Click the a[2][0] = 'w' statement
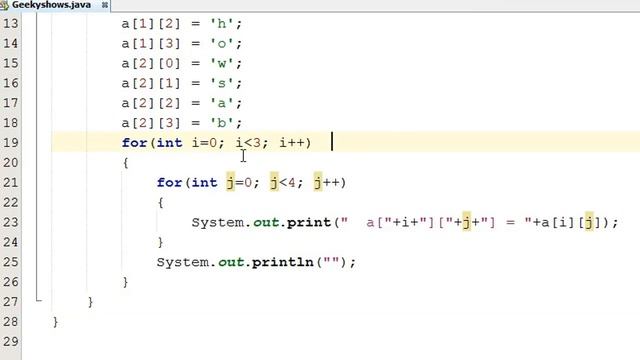 point(182,63)
